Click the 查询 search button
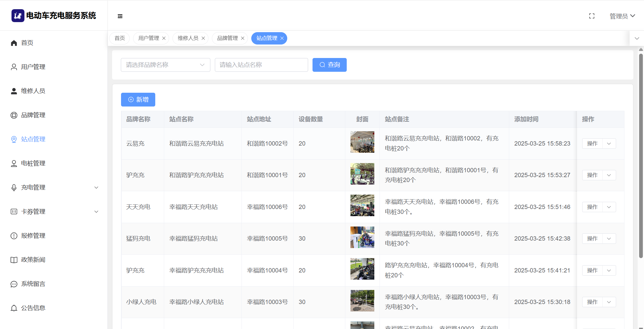 coord(329,65)
